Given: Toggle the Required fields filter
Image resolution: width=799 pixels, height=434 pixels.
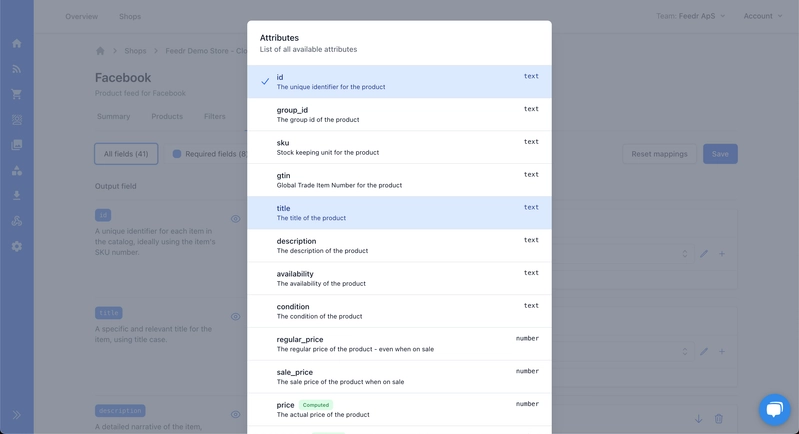Looking at the screenshot, I should (209, 154).
